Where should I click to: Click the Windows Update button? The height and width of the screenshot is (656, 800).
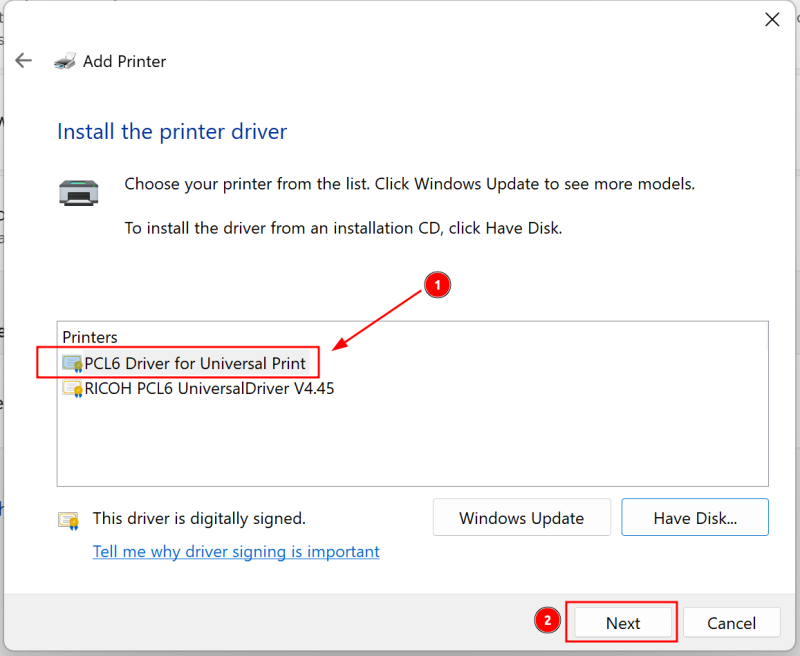click(x=521, y=518)
